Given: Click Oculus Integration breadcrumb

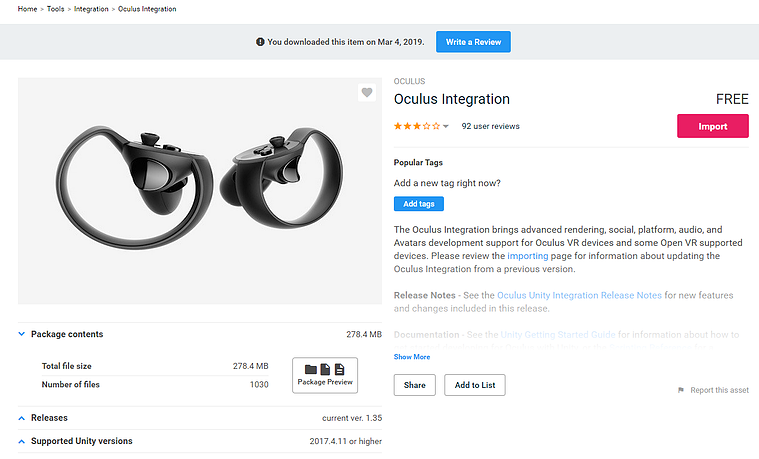Looking at the screenshot, I should 147,9.
